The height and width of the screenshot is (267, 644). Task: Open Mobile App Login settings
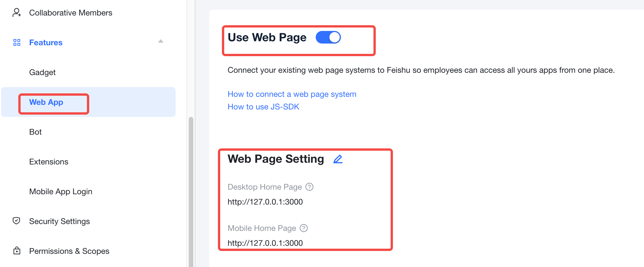[x=61, y=191]
